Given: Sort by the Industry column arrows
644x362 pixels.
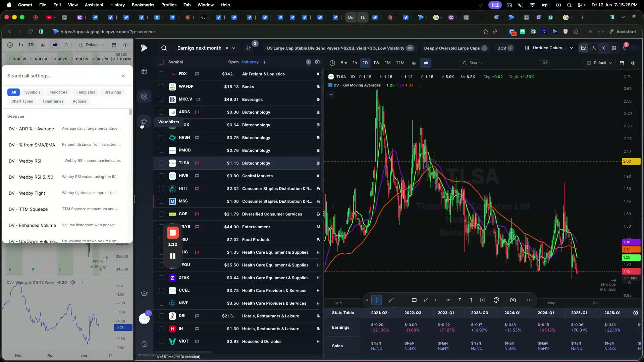Looking at the screenshot, I should click(x=264, y=62).
